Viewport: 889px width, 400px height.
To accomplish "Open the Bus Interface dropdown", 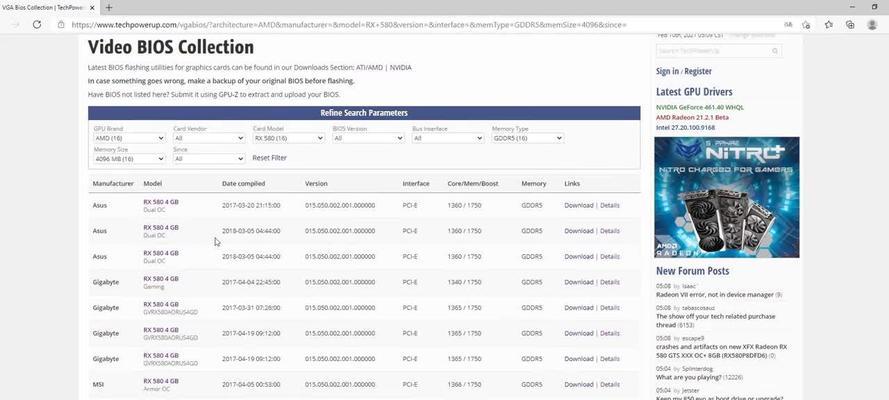I will click(448, 138).
